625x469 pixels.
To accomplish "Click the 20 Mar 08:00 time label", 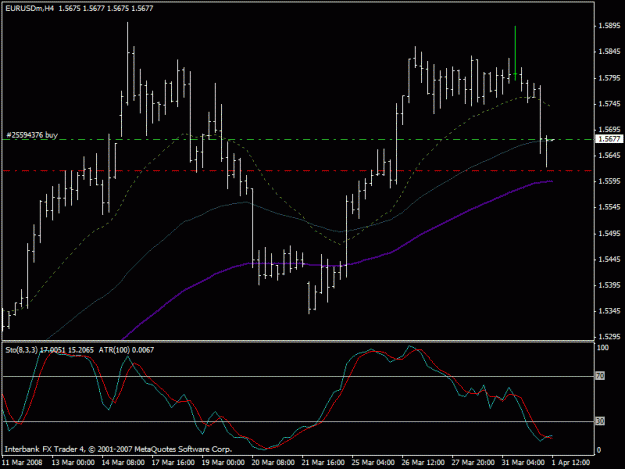I will coord(273,462).
